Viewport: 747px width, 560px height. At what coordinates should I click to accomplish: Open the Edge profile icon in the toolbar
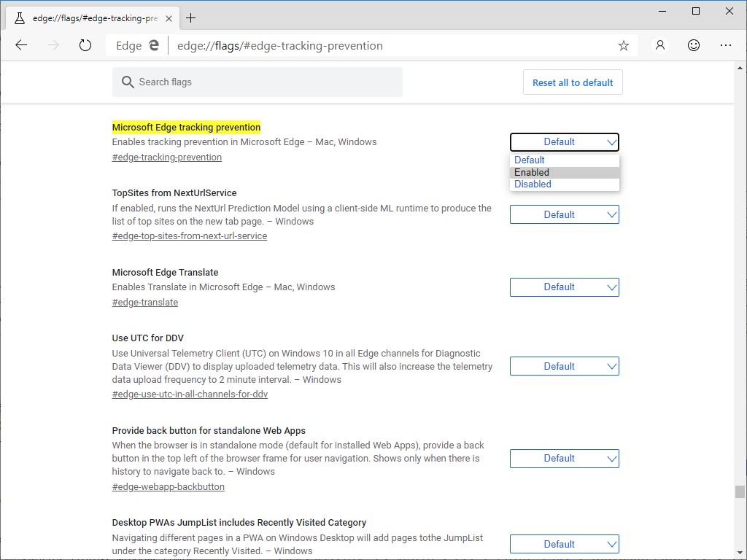(659, 45)
